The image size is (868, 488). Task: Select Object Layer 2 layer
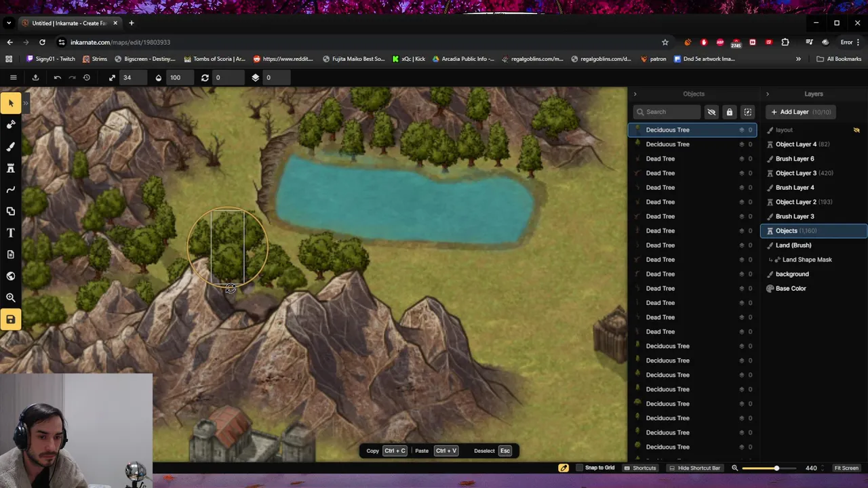pos(814,202)
